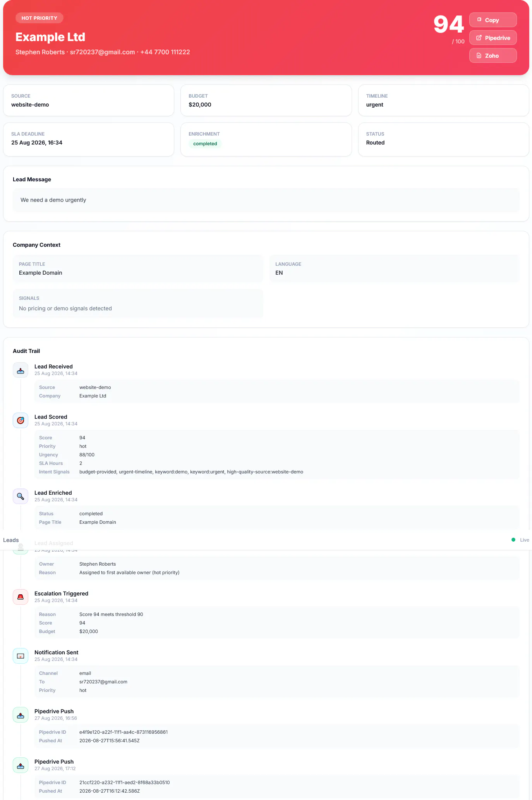Image resolution: width=532 pixels, height=800 pixels.
Task: Click the Routed status value
Action: click(375, 143)
